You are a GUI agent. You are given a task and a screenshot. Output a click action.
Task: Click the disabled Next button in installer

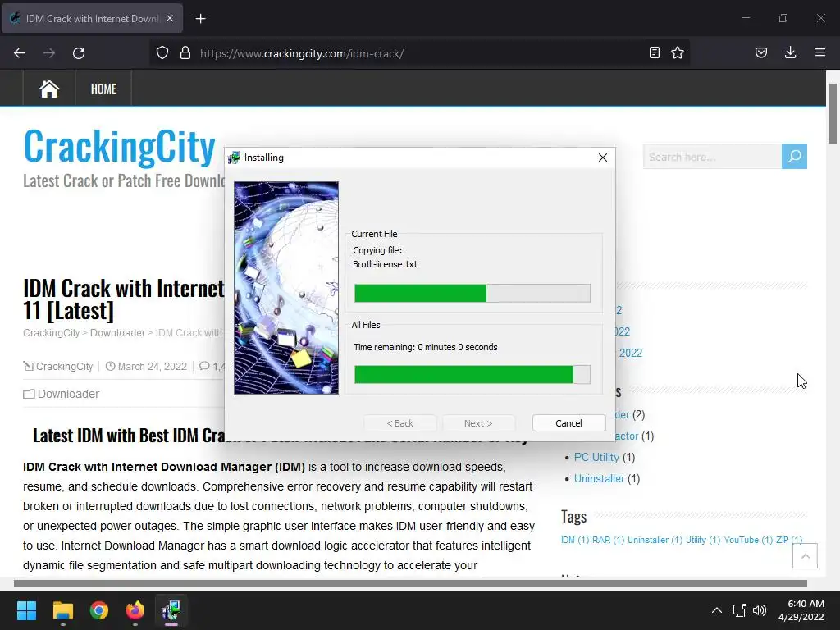pyautogui.click(x=478, y=423)
